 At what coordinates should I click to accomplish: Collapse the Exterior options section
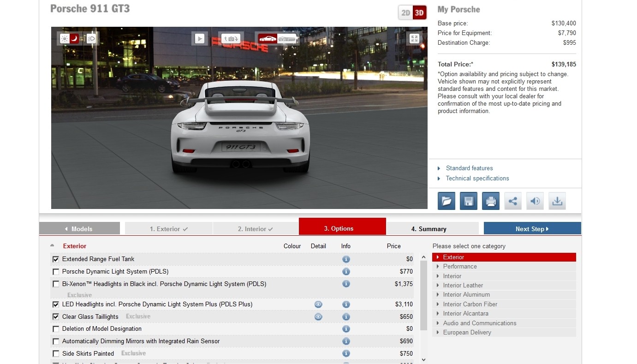pos(52,246)
